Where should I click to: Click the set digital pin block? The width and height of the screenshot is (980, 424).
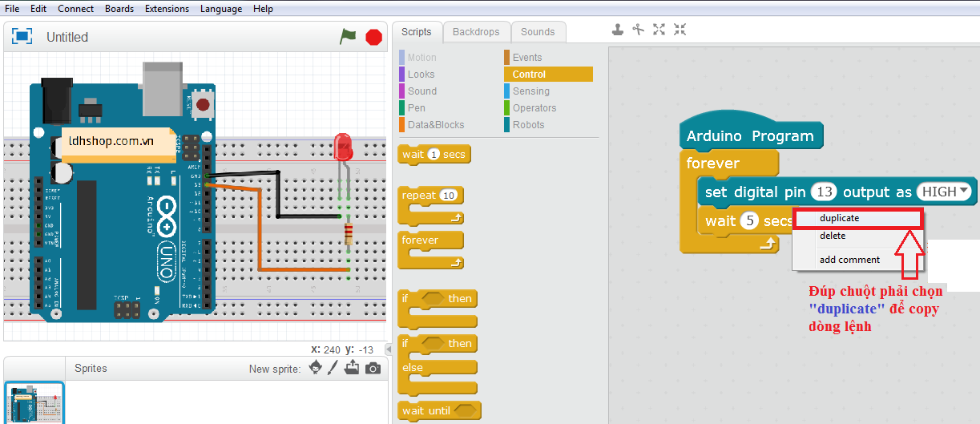(837, 192)
